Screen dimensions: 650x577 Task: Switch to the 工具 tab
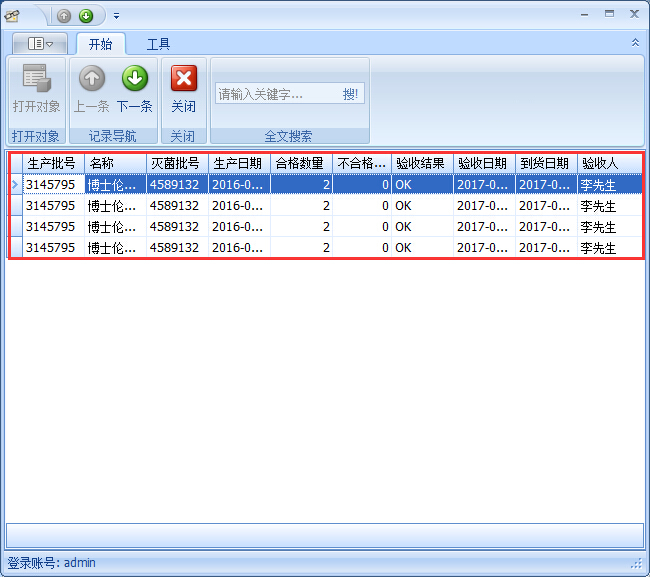click(158, 44)
